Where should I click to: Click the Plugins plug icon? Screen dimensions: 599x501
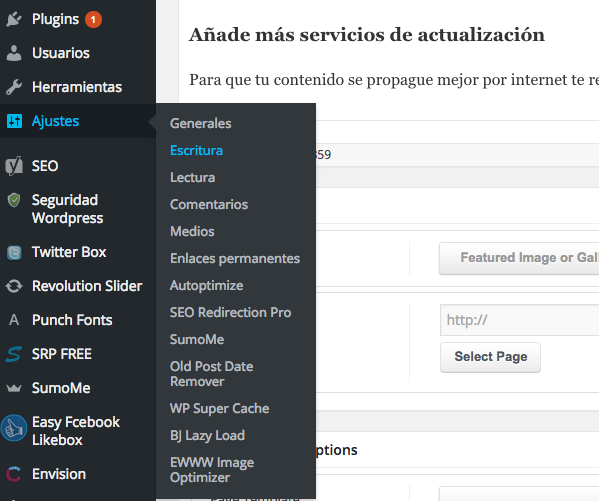tap(14, 19)
